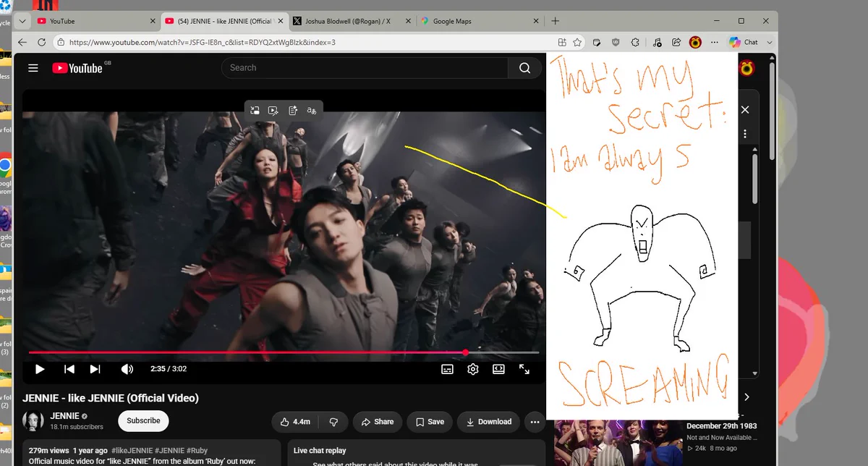
Task: Open the JENNIE channel name link
Action: pyautogui.click(x=64, y=417)
